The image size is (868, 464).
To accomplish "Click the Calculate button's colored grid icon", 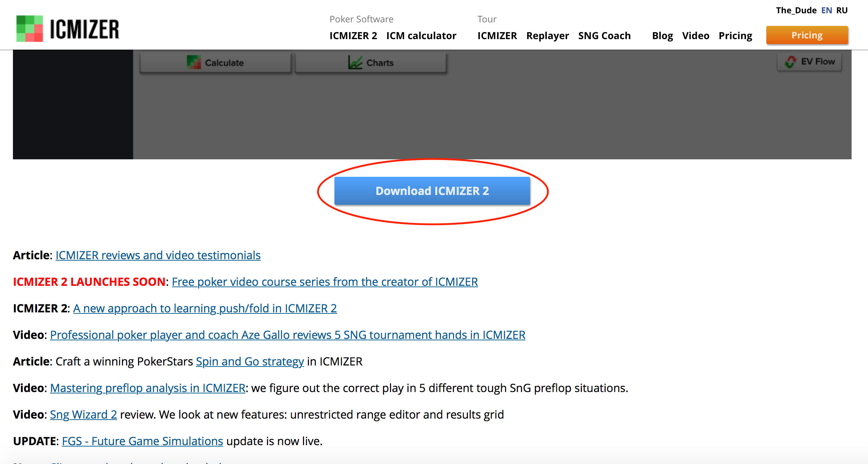I will click(194, 63).
